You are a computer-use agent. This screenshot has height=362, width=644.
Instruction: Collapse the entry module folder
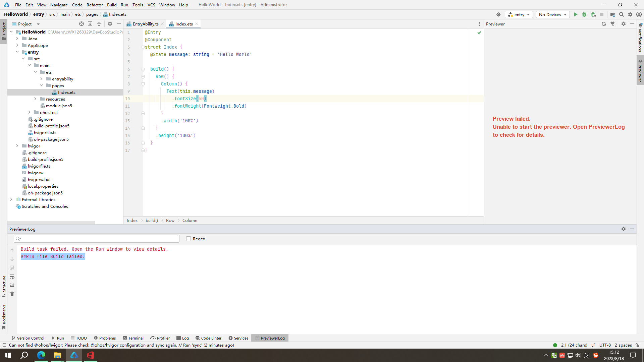pyautogui.click(x=17, y=52)
